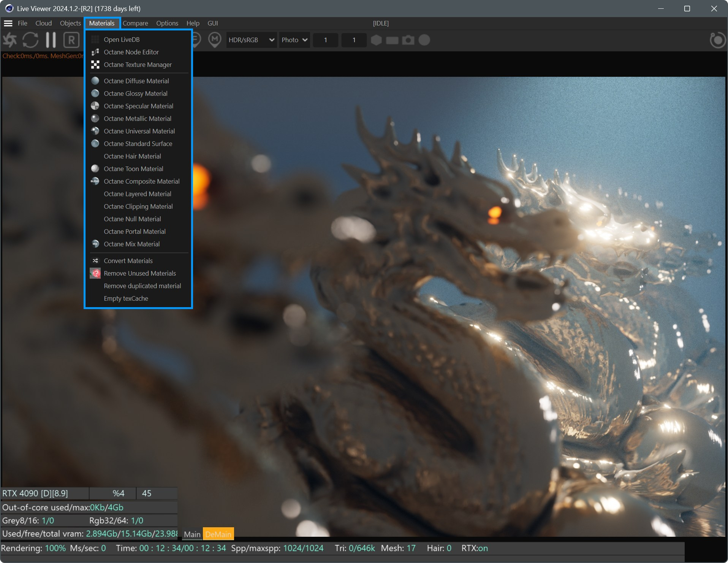Toggle the solid circle toolbar button
The height and width of the screenshot is (563, 728).
[x=424, y=40]
